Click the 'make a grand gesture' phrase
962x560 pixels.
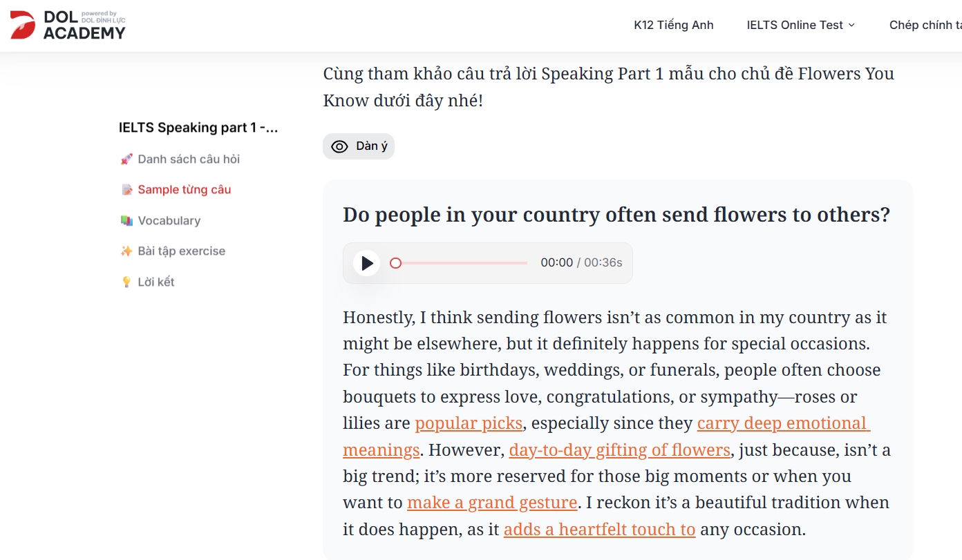pos(491,503)
